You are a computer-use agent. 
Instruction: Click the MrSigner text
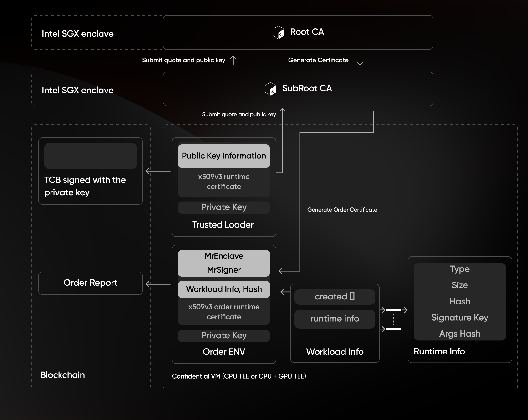224,270
